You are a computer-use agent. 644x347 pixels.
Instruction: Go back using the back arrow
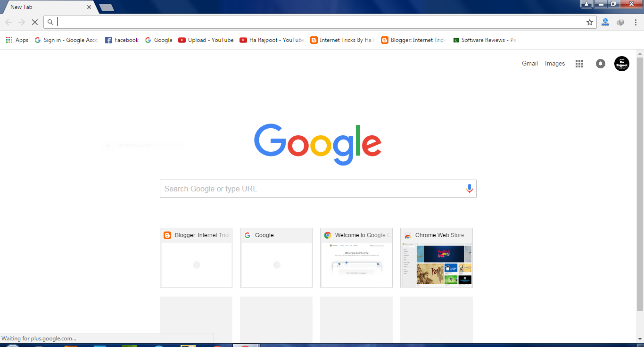(8, 22)
